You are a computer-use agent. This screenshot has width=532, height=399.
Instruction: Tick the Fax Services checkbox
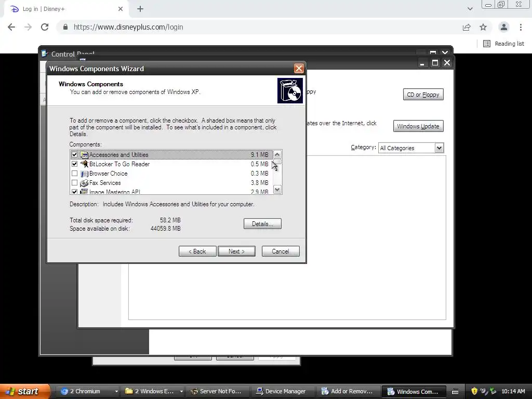(x=74, y=183)
